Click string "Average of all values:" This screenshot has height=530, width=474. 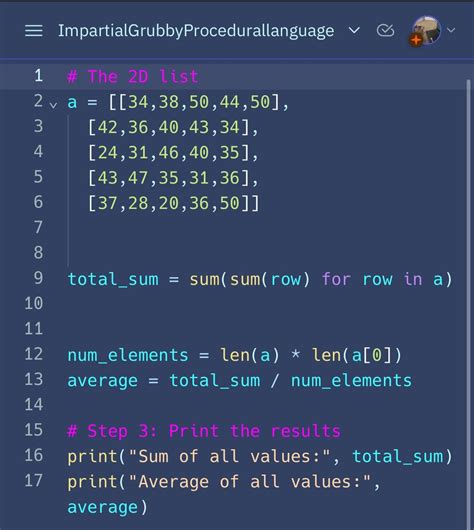[250, 482]
